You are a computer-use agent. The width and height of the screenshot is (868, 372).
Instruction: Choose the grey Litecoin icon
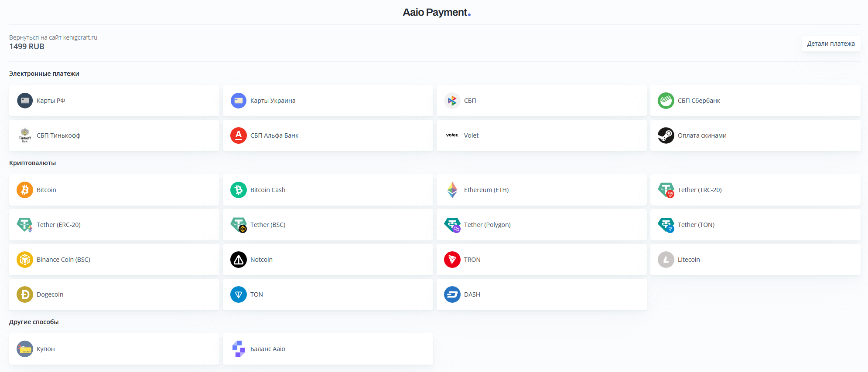tap(666, 260)
